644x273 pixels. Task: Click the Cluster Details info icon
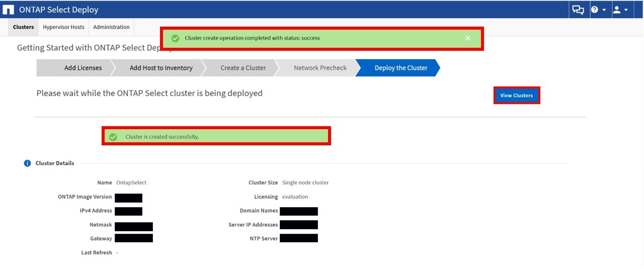point(27,163)
